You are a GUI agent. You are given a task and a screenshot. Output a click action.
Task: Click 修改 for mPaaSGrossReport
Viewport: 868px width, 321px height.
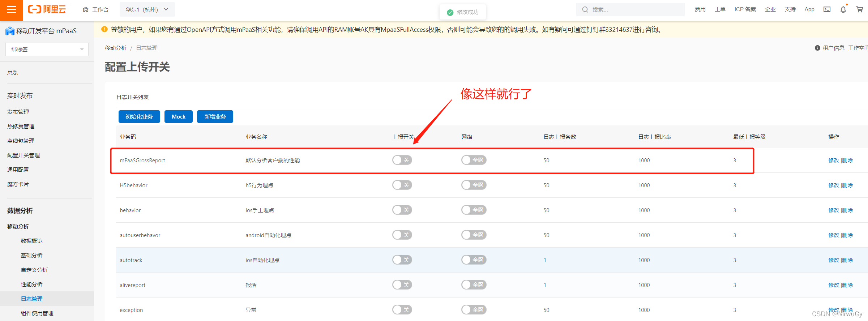tap(834, 160)
